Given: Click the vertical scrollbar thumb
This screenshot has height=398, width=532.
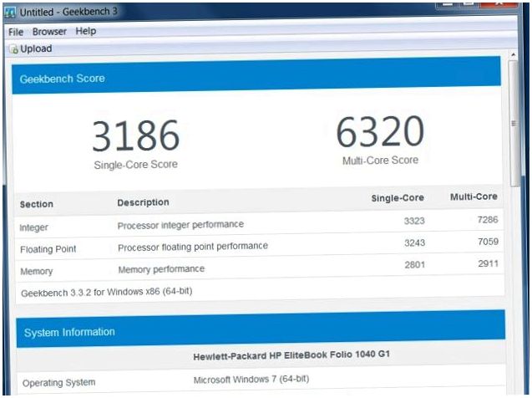Looking at the screenshot, I should 514,124.
